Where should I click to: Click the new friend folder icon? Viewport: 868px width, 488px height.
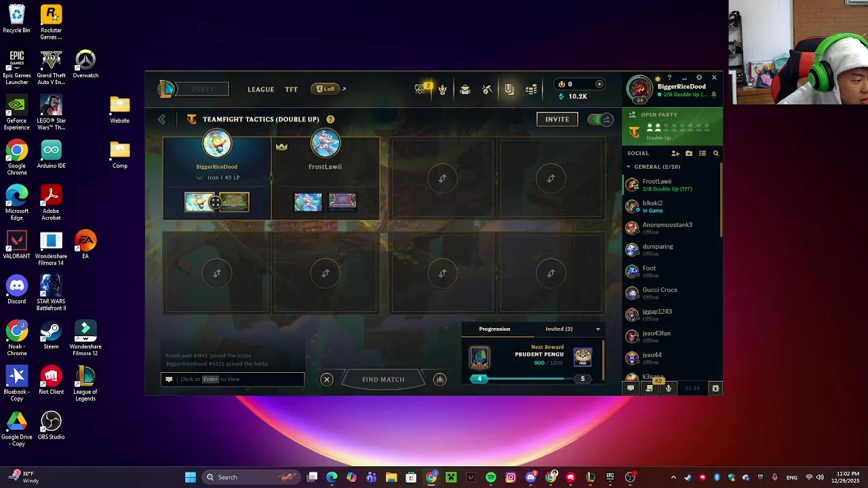(x=689, y=153)
